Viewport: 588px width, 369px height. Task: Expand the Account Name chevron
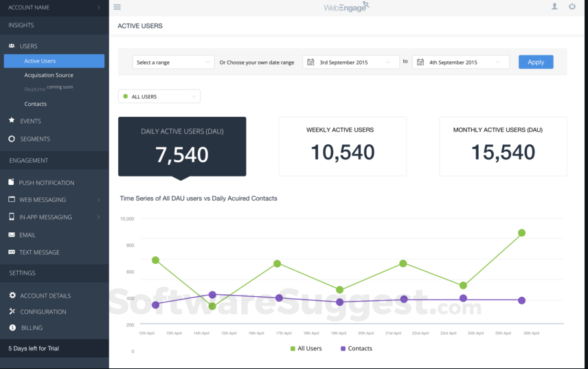pyautogui.click(x=98, y=8)
